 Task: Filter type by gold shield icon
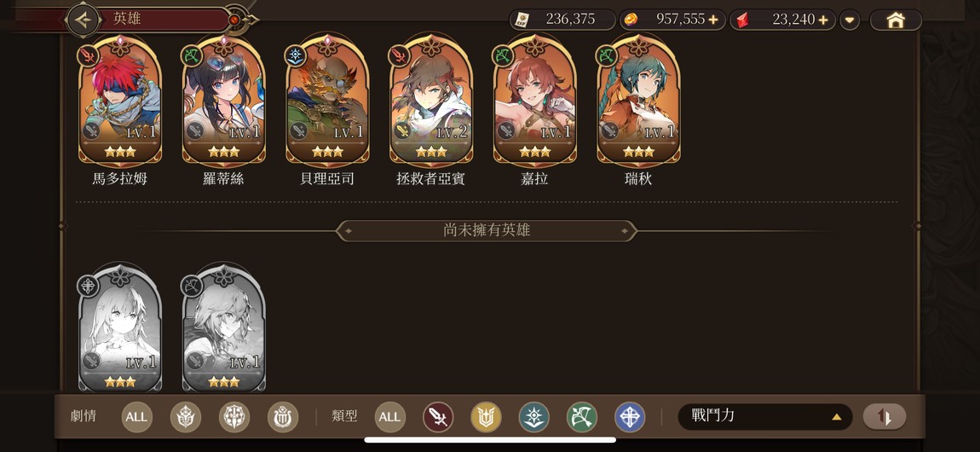coord(486,417)
